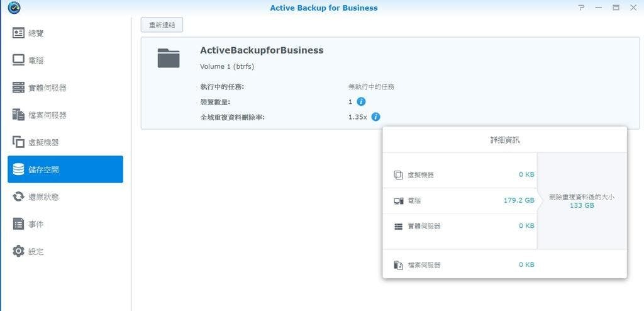Click the 總覽 overview sidebar icon
Screen dimensions: 644x311
point(18,33)
